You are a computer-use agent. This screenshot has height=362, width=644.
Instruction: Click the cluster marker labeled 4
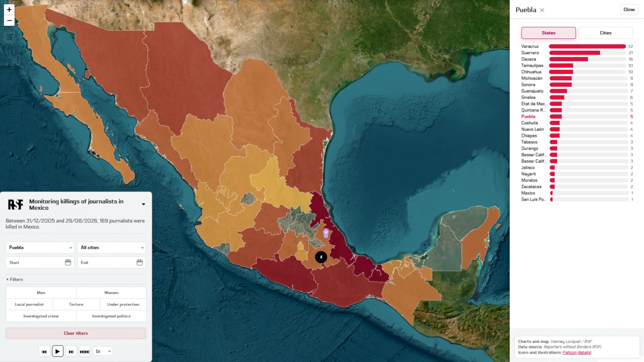(x=321, y=257)
